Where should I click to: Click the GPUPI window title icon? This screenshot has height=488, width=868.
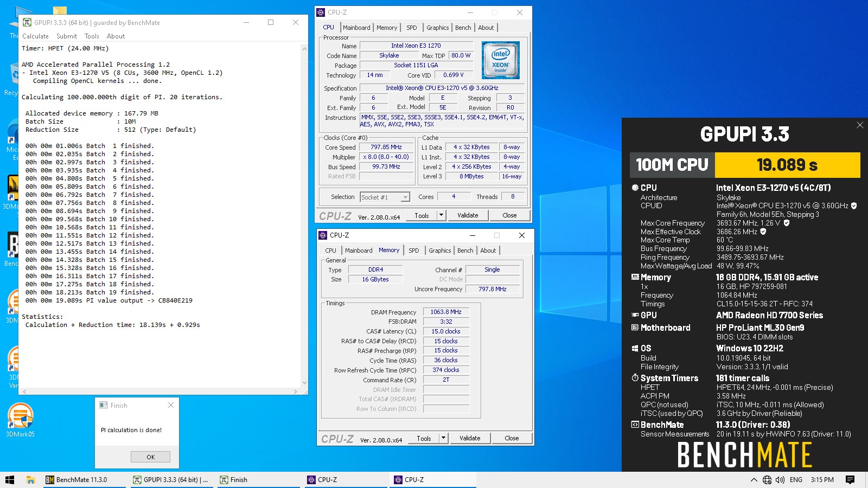(x=27, y=23)
